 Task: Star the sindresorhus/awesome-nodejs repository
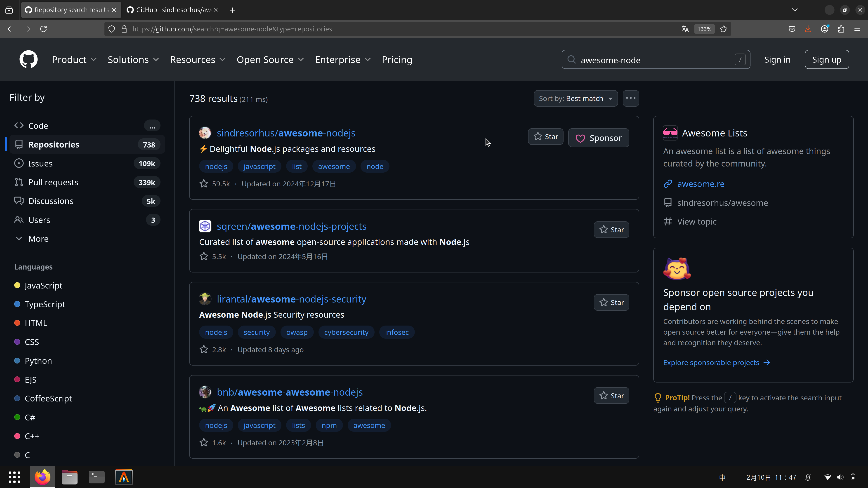click(x=545, y=137)
